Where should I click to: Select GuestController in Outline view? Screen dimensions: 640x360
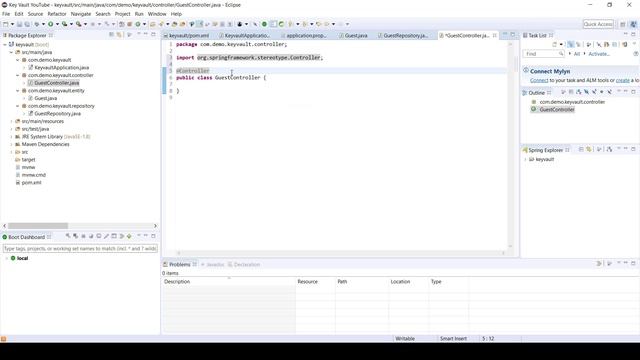click(x=557, y=109)
